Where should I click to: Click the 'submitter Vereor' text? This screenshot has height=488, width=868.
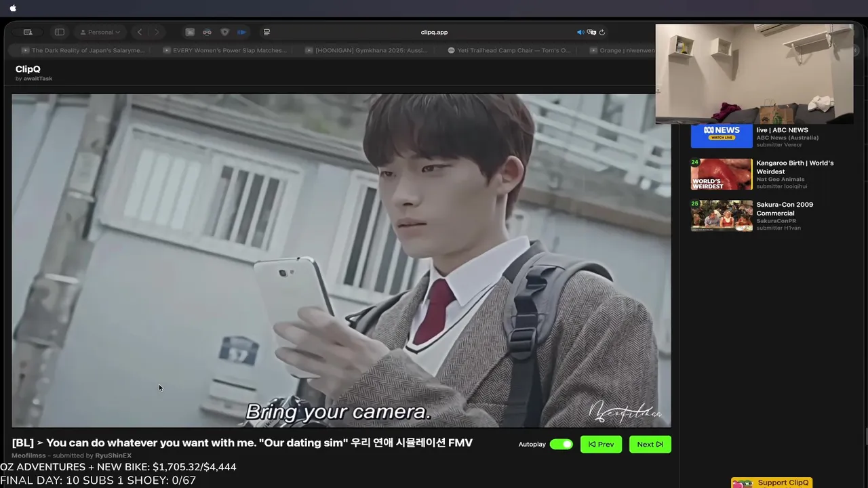click(779, 145)
